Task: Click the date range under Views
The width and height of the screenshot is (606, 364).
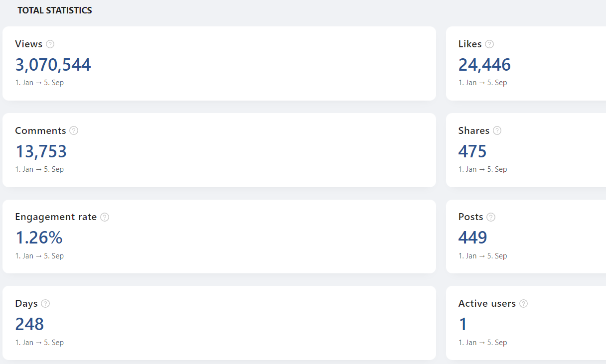Action: pos(39,83)
